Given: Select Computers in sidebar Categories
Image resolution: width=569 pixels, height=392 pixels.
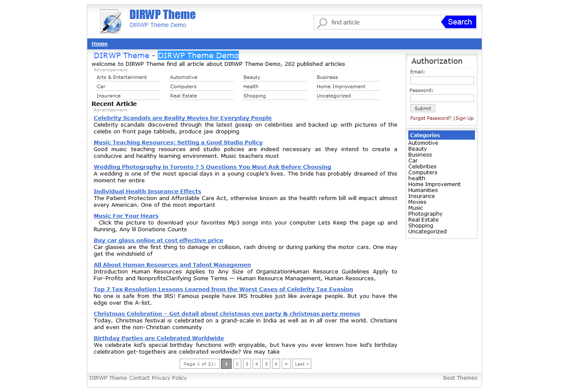Looking at the screenshot, I should (x=423, y=173).
